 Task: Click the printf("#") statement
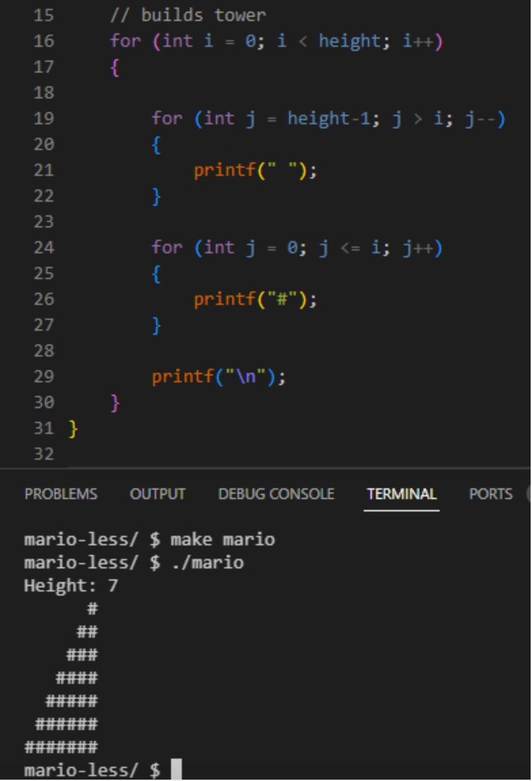(254, 299)
